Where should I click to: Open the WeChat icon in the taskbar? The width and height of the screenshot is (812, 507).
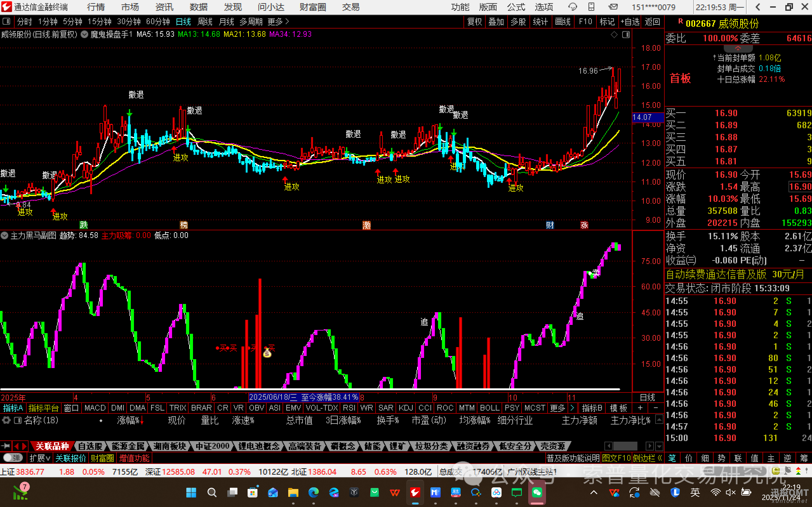pyautogui.click(x=537, y=492)
